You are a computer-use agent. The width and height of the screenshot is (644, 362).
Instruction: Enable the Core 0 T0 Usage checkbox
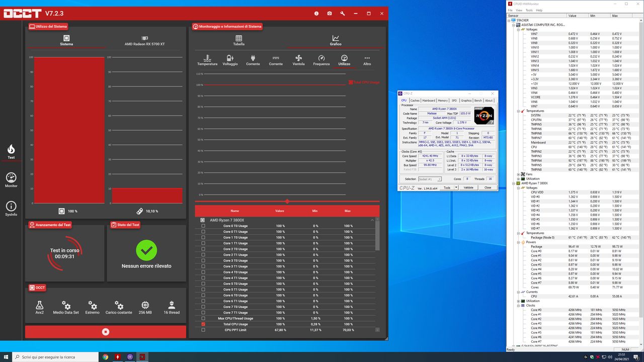(x=203, y=226)
